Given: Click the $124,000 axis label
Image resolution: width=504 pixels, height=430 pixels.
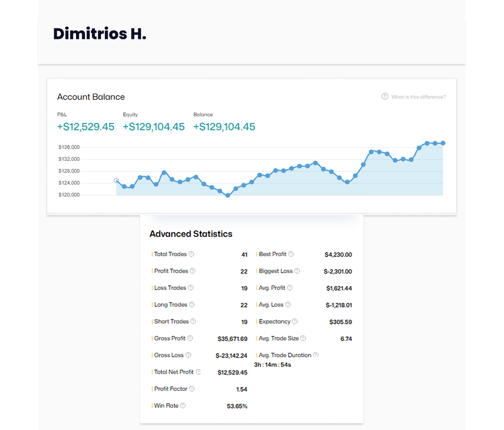Looking at the screenshot, I should tap(69, 183).
